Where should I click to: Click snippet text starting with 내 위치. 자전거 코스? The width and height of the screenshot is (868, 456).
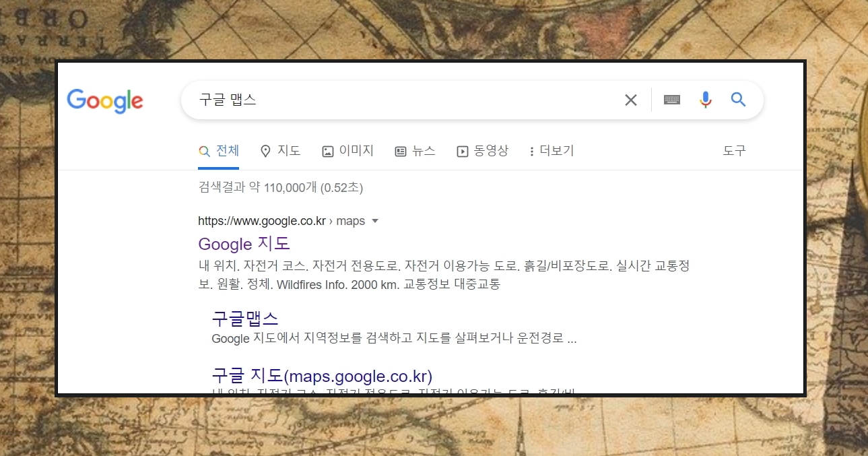point(444,275)
